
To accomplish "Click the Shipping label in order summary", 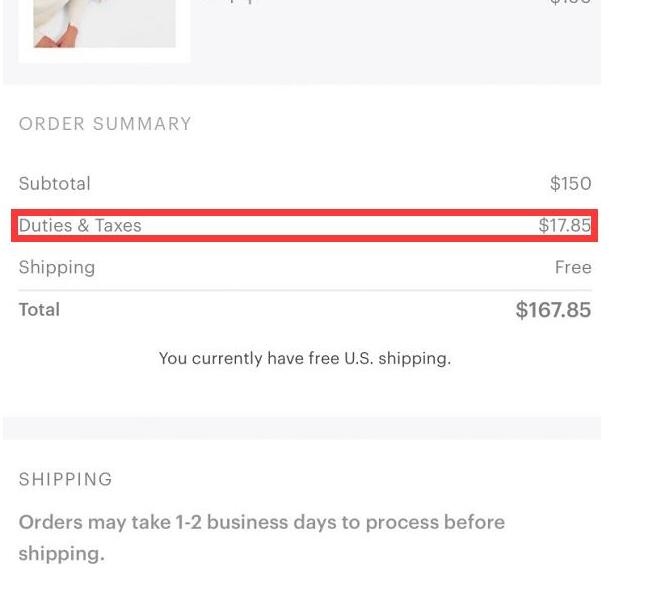I will click(x=57, y=268).
